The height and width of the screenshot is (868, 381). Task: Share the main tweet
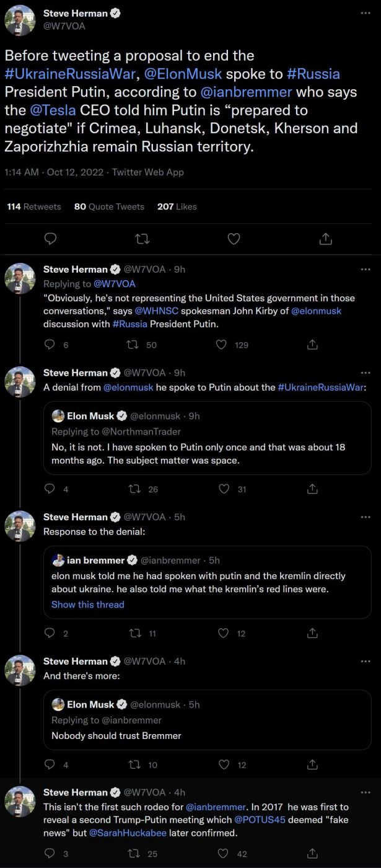point(325,239)
